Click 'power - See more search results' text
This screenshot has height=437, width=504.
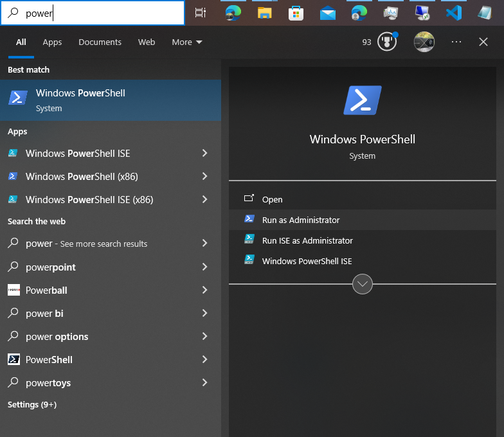(x=86, y=244)
